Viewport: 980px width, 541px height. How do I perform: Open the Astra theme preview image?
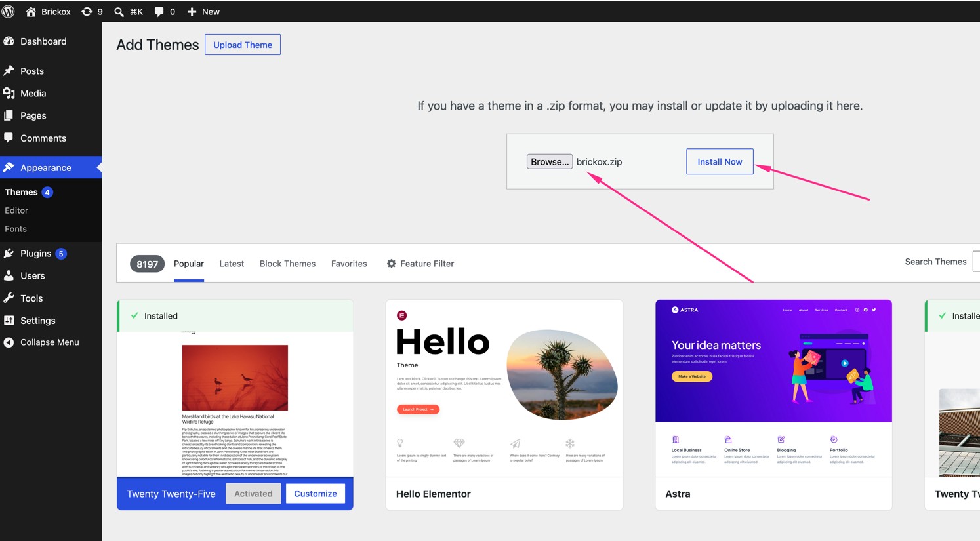(773, 388)
